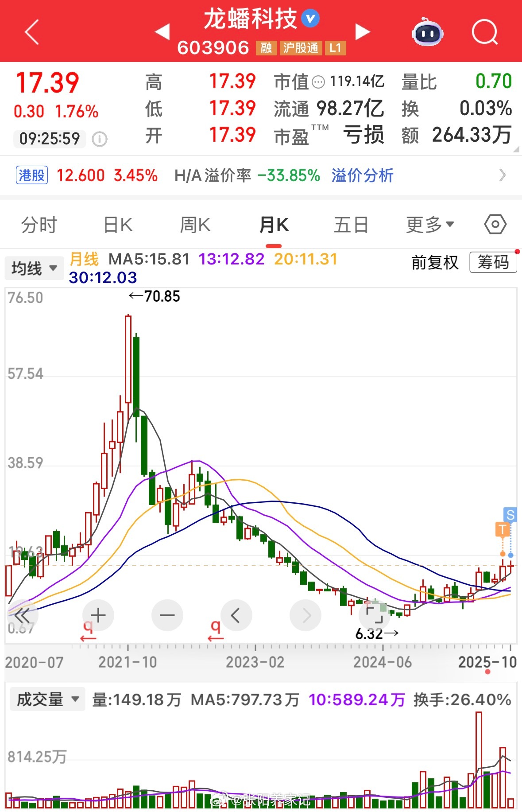This screenshot has height=812, width=522.
Task: Expand the H/A premium row chevron
Action: pyautogui.click(x=502, y=175)
